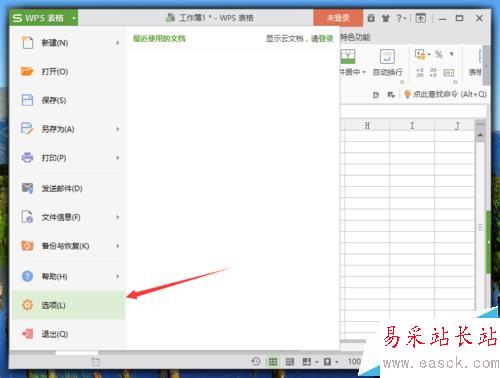Switch to Page Break Preview view icon
Screen dimensions: 500x378
pos(290,362)
